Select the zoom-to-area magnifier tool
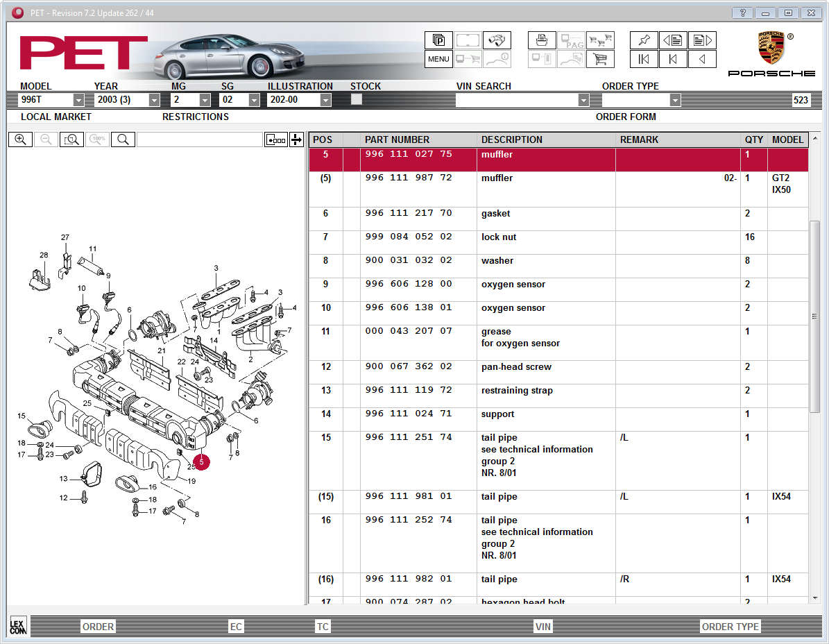Screen dimensions: 829x644 [x=71, y=139]
